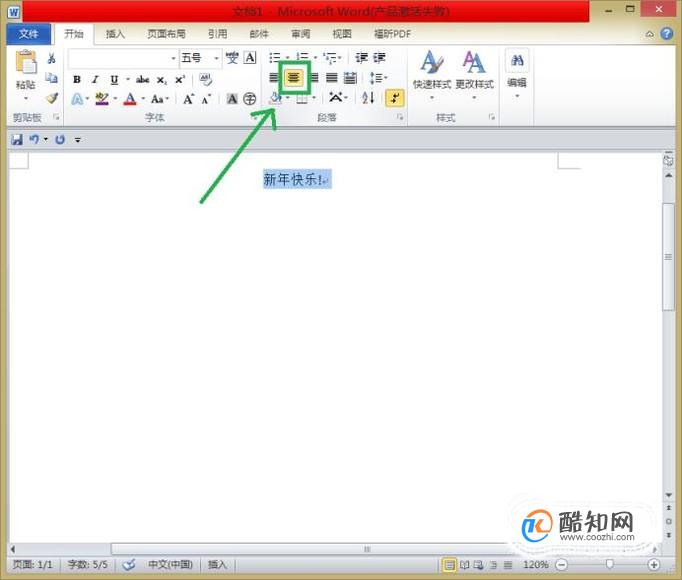Toggle Center alignment button
This screenshot has width=682, height=580.
294,78
